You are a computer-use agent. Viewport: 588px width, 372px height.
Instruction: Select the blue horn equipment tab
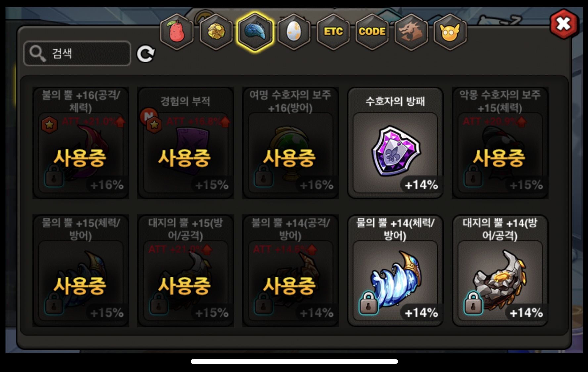255,32
